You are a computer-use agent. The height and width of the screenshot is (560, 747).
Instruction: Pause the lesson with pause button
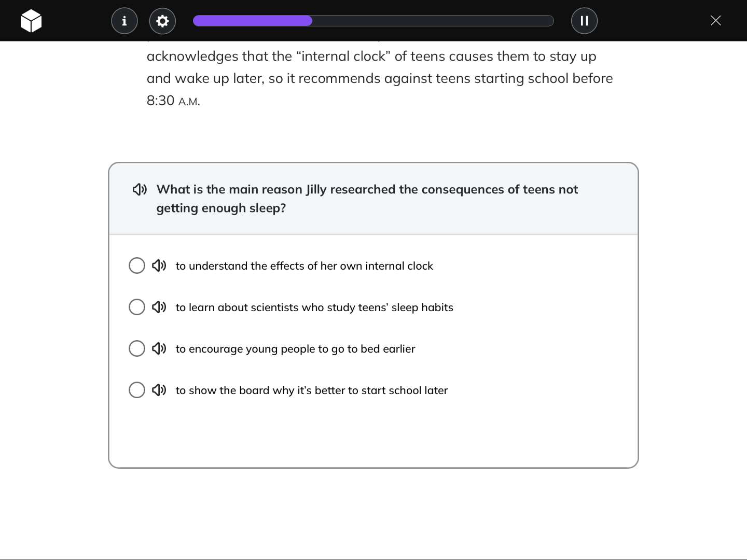(x=584, y=21)
